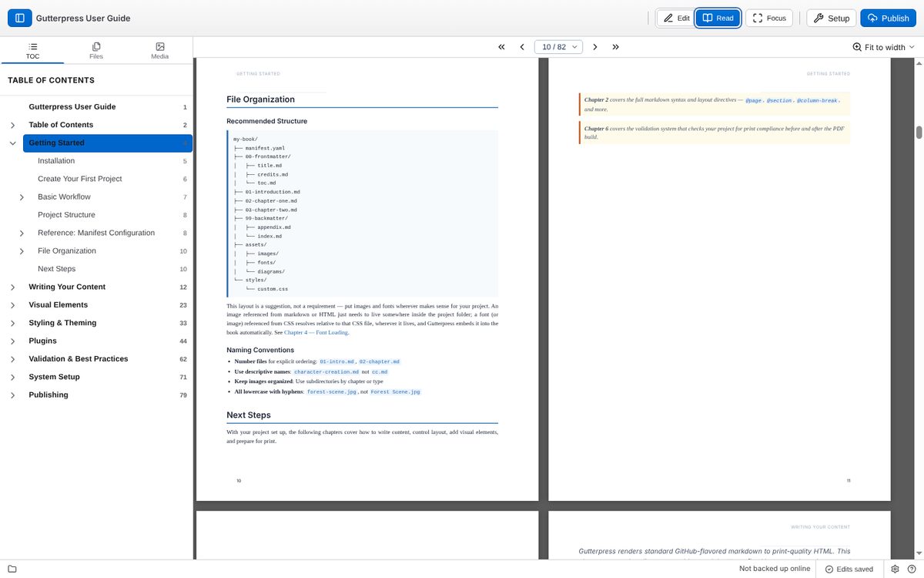Select Plugins entry text
Screen dimensions: 924x578
(42, 341)
